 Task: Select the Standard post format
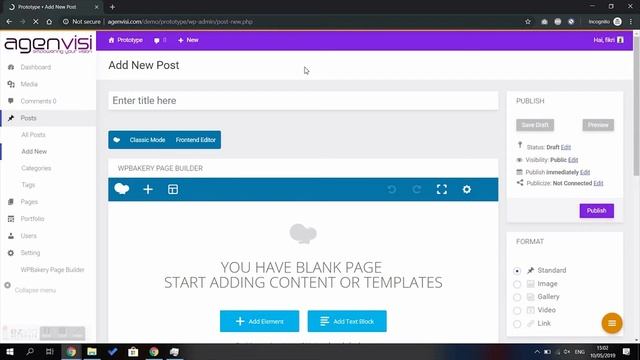(x=517, y=271)
